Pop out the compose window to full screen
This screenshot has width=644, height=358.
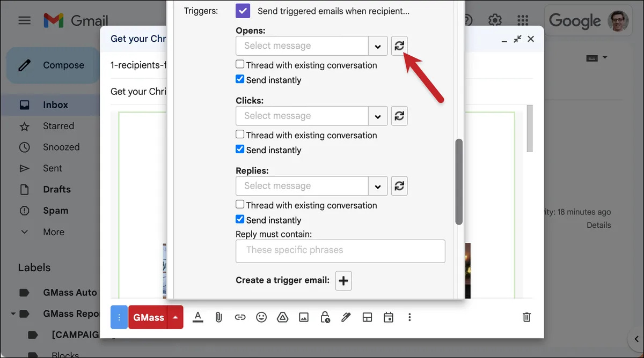pos(517,39)
